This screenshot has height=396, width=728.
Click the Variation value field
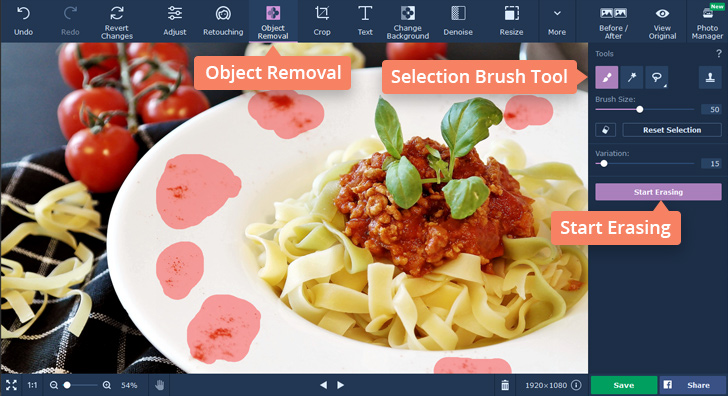pyautogui.click(x=712, y=163)
